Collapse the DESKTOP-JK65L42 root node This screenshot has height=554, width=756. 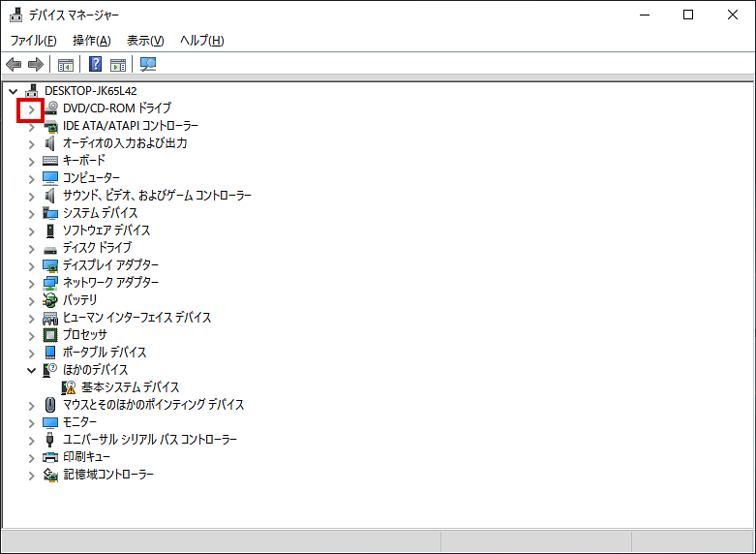pos(13,91)
